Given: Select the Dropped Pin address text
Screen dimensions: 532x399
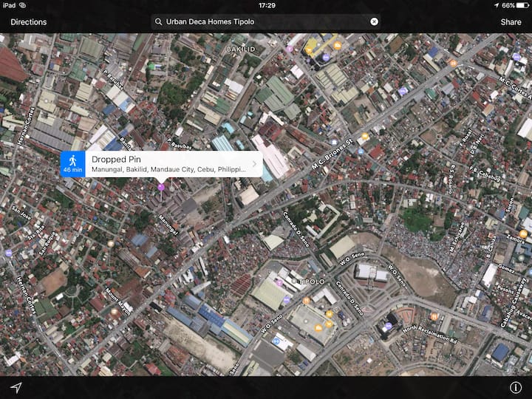Looking at the screenshot, I should tap(168, 170).
